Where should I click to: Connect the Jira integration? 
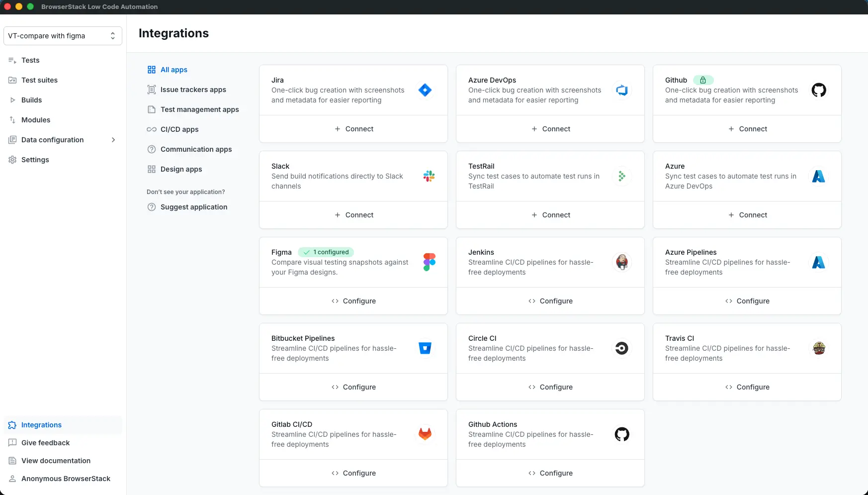tap(353, 129)
